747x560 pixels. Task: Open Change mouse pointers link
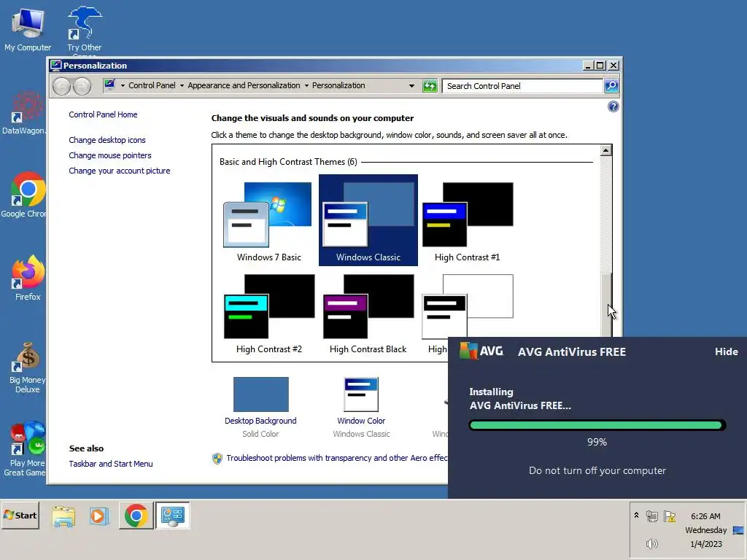tap(110, 155)
